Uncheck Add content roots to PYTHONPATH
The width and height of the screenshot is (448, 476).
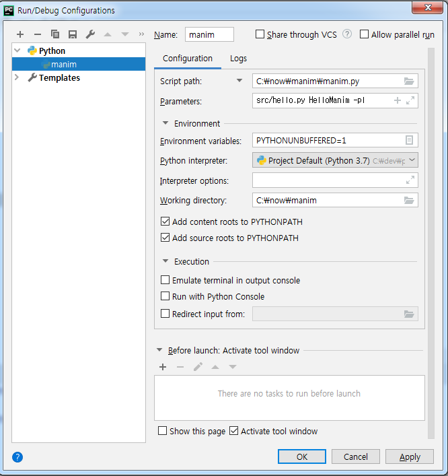click(165, 222)
